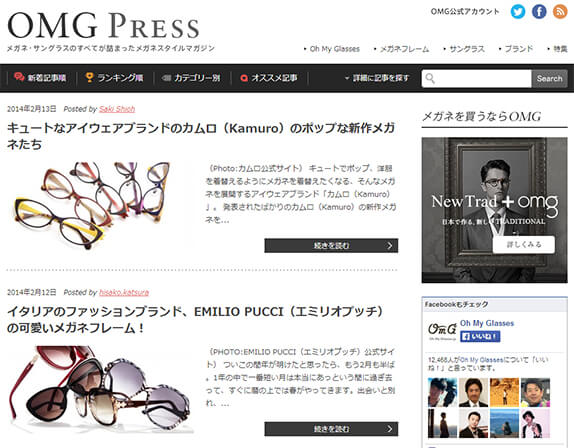The width and height of the screenshot is (574, 448).
Task: Open the メガネフレーム navigation link
Action: pyautogui.click(x=402, y=49)
